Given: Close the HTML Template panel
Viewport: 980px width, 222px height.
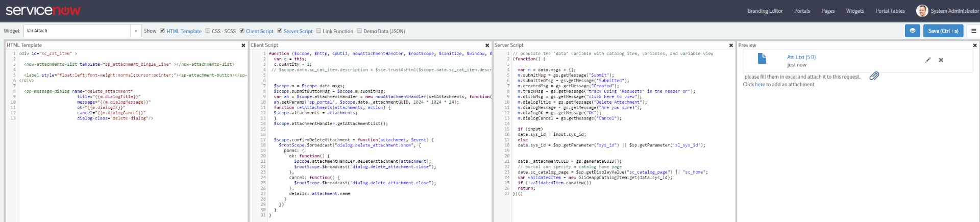Looking at the screenshot, I should pos(243,45).
